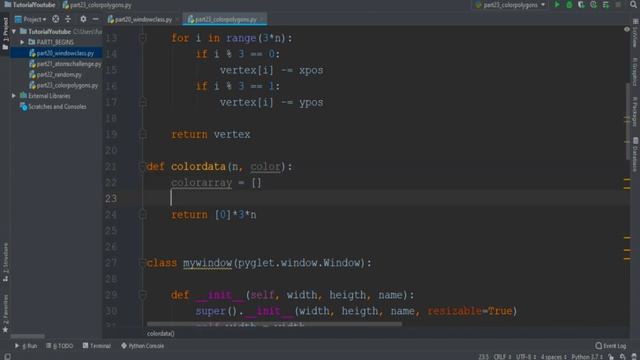The height and width of the screenshot is (360, 640).
Task: Click part23_colorpolygons.py breadcrumb in navigation bar
Action: point(97,5)
